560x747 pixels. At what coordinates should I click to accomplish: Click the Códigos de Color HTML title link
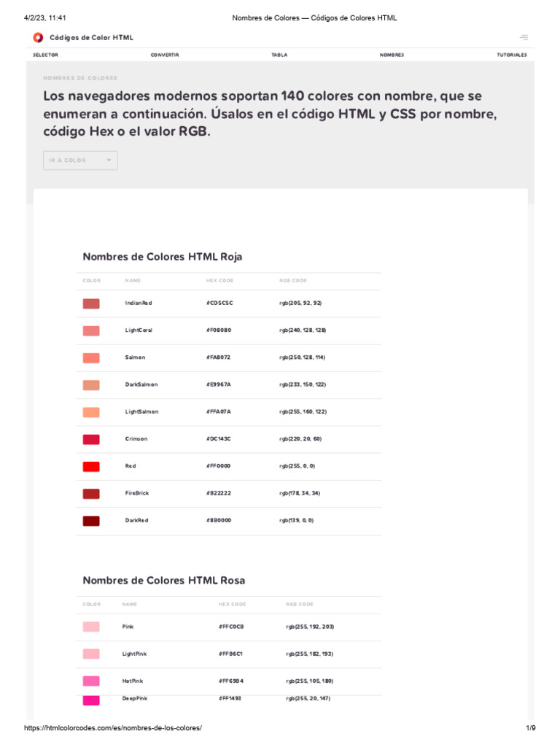(91, 37)
